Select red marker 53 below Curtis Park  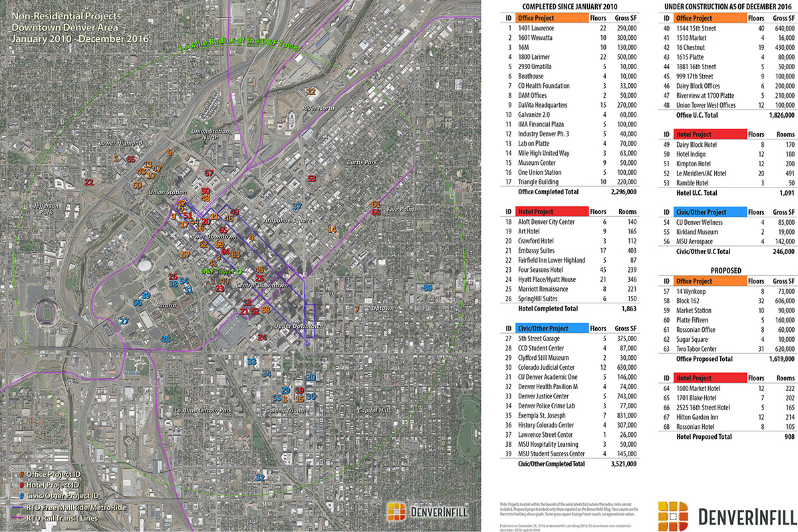(311, 179)
